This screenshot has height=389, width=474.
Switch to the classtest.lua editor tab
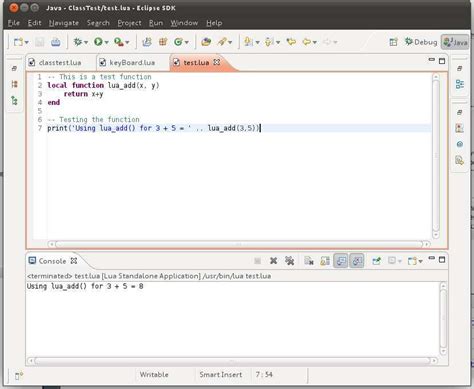pyautogui.click(x=55, y=62)
